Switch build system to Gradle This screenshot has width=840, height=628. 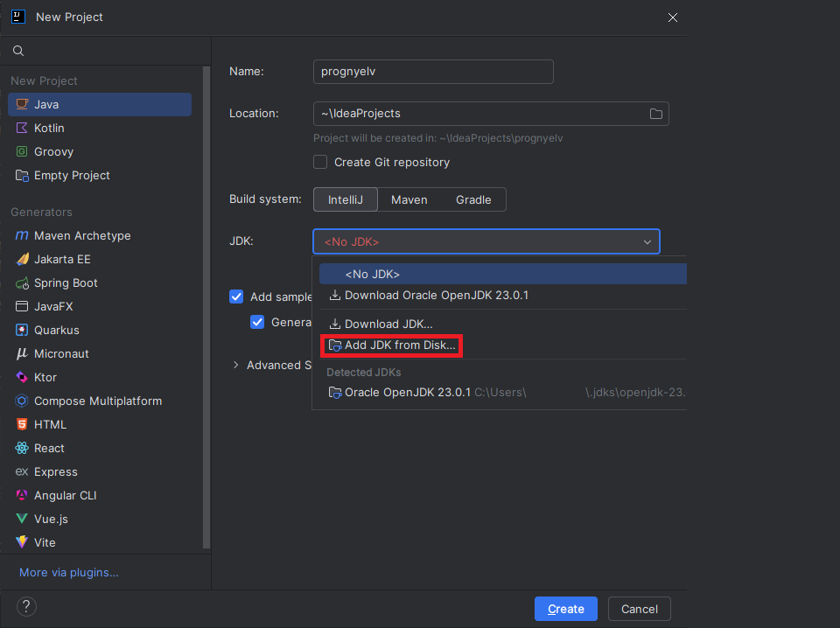click(473, 199)
